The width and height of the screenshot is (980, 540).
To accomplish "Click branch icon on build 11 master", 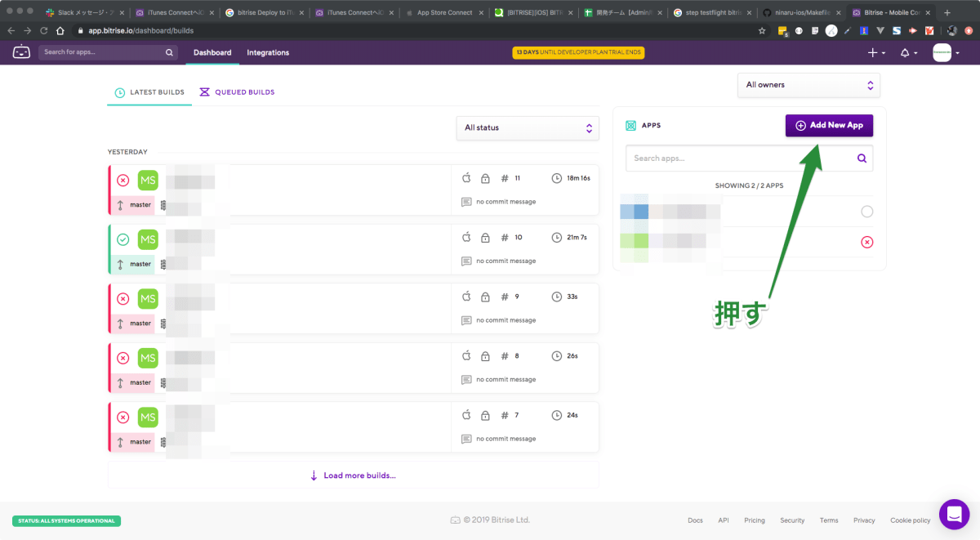I will pyautogui.click(x=120, y=205).
